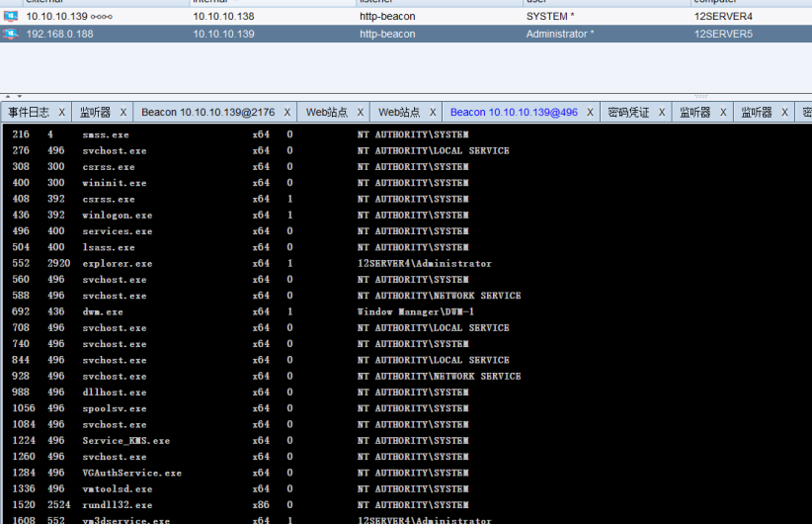Close the 事件日志 tab
Screen dimensions: 812x524
(x=62, y=113)
